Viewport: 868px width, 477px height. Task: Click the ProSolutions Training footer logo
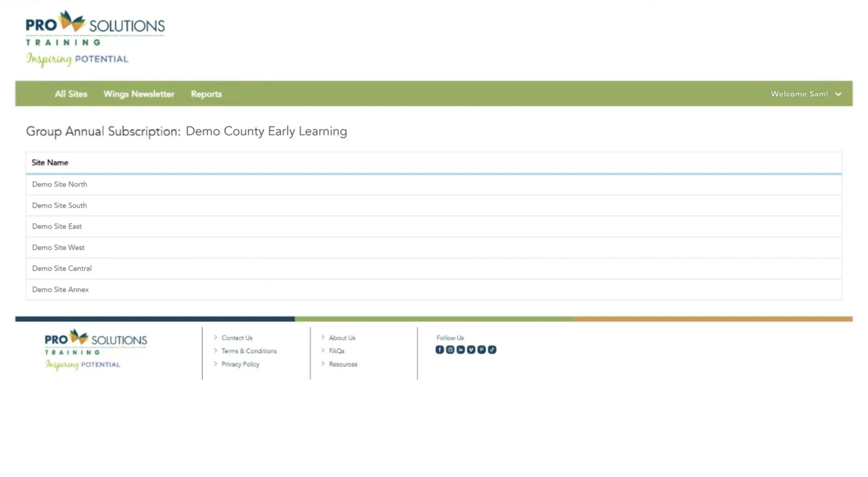point(95,350)
